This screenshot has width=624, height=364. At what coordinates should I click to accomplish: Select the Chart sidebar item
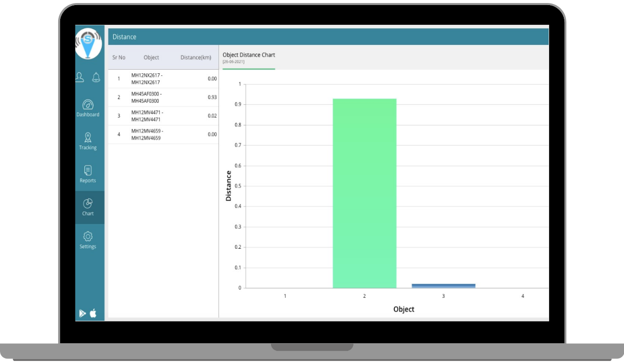(88, 207)
